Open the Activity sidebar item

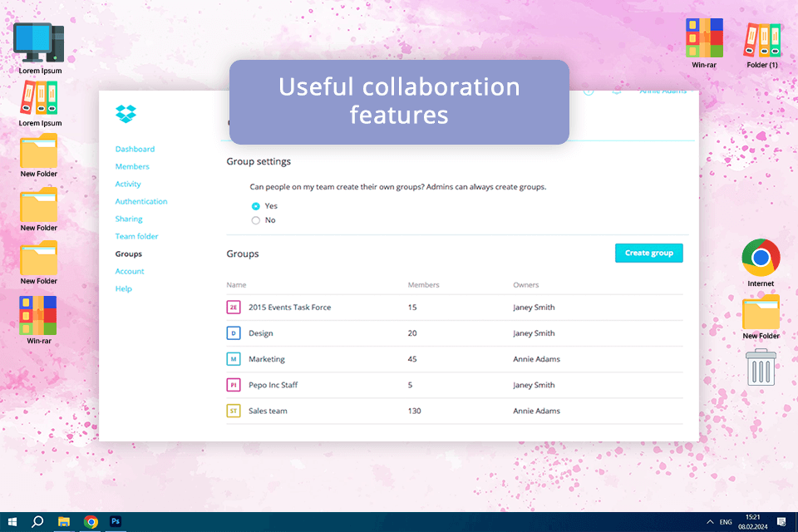pos(128,185)
